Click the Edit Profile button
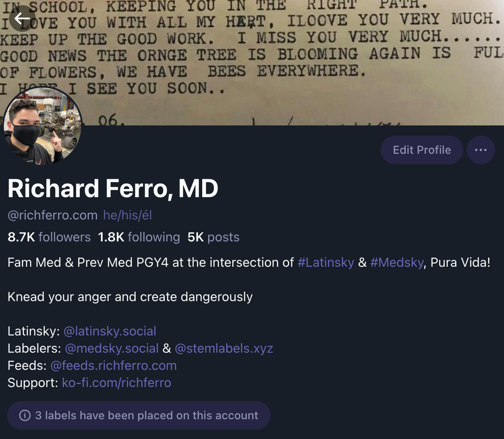 422,150
